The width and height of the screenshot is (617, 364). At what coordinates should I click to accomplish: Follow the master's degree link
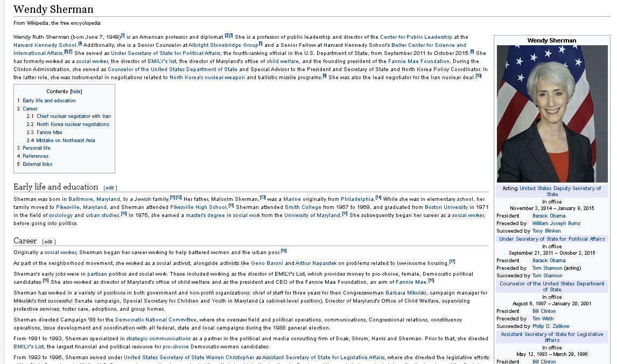(x=206, y=215)
